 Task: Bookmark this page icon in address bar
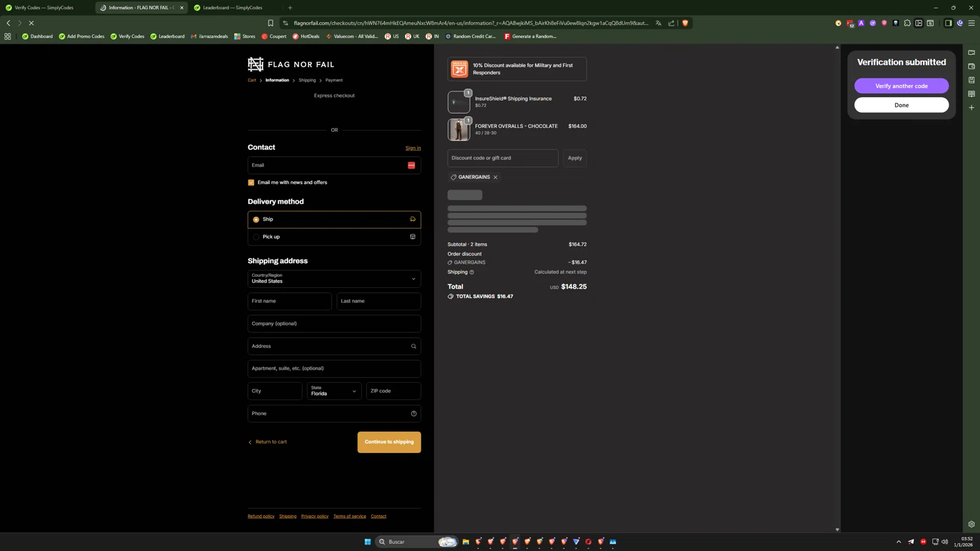point(270,23)
